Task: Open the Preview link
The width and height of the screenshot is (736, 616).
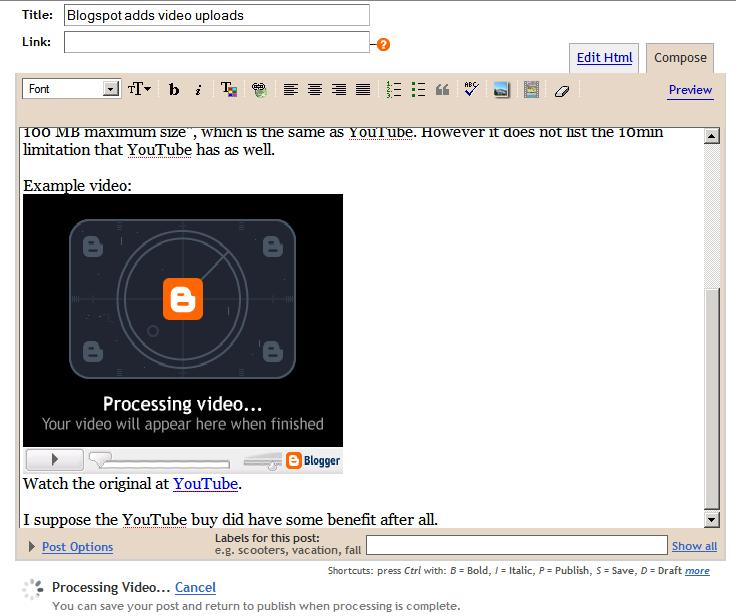Action: 690,90
